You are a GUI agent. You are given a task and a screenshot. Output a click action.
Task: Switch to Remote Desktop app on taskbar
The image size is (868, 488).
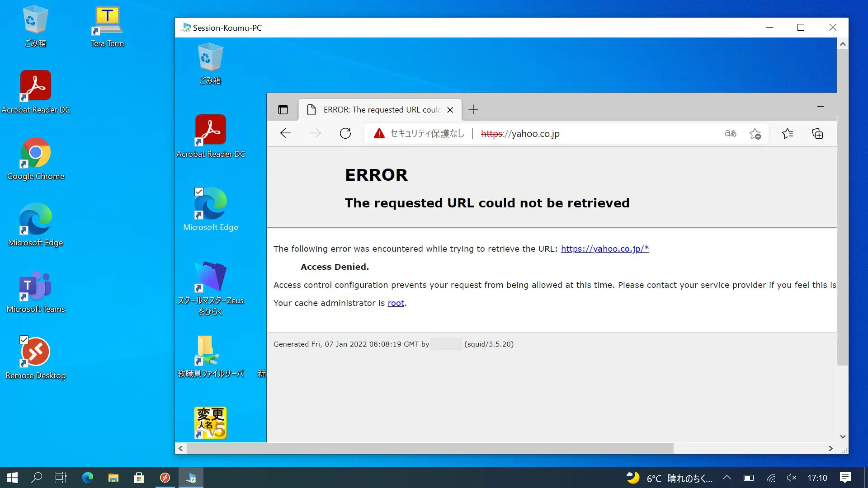(x=165, y=478)
